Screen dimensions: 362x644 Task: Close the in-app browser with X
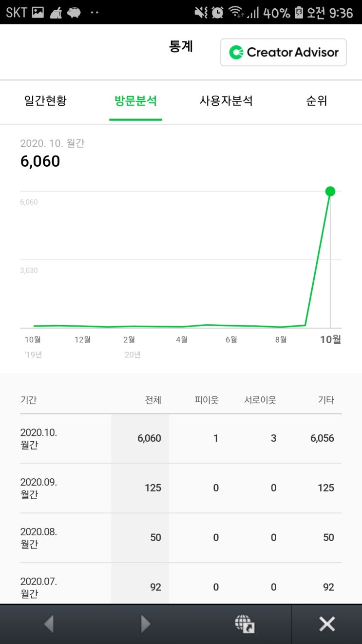tap(326, 624)
